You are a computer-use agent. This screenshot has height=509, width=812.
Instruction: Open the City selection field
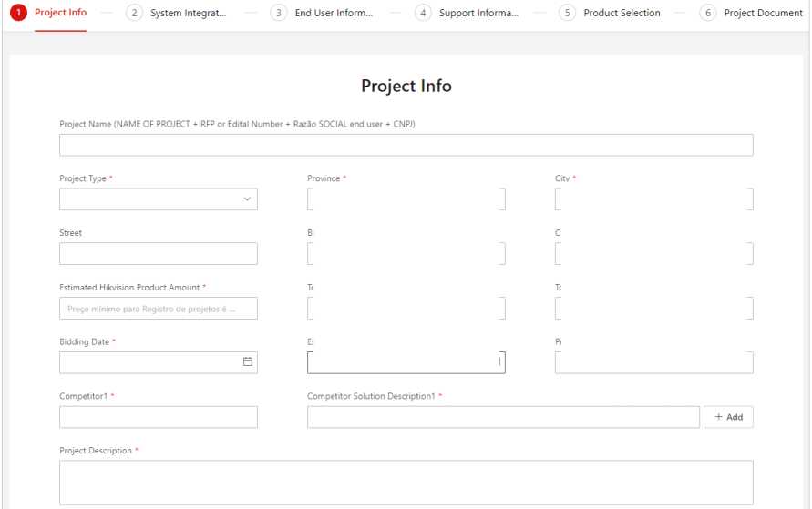coord(653,199)
